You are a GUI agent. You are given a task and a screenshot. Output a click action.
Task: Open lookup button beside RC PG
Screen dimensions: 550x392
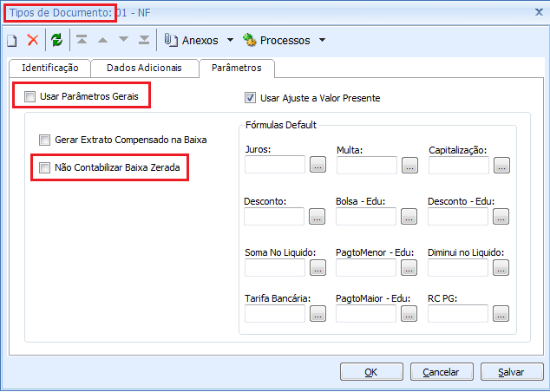click(501, 314)
